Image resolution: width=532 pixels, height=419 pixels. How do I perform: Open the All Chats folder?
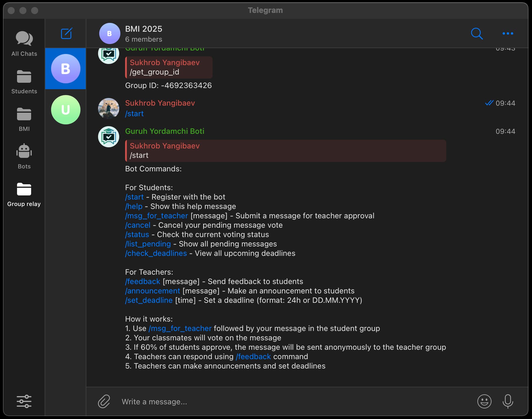click(x=24, y=44)
